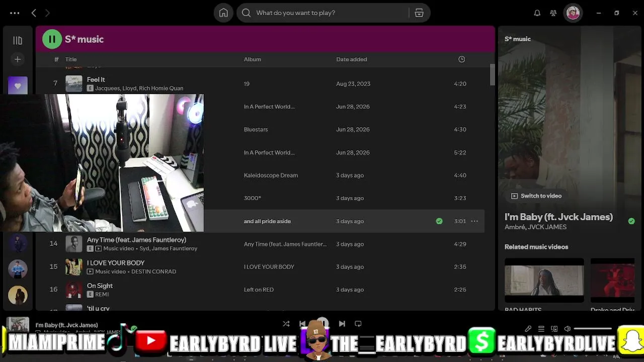Open artist Jacquees
The height and width of the screenshot is (362, 644).
point(108,88)
